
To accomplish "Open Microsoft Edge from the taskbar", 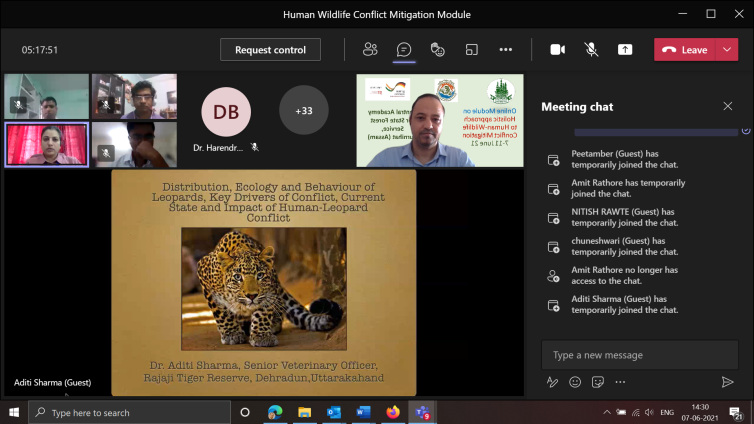I will [x=274, y=412].
